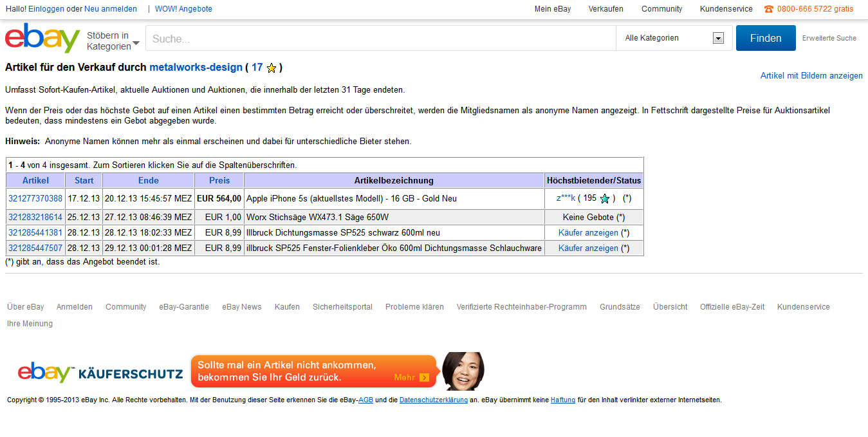Click Käufer anzeigen for Fenster-Folienkleber item
Screen dimensions: 868x437
click(x=588, y=248)
